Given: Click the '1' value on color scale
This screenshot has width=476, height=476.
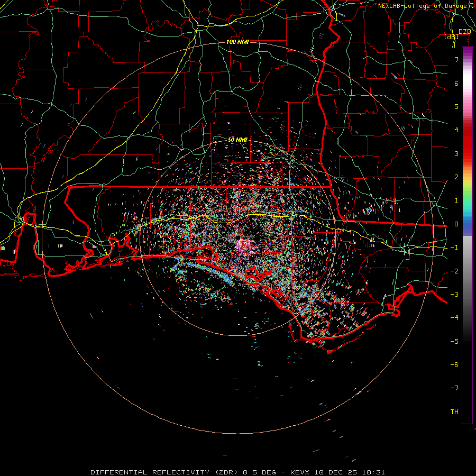Looking at the screenshot, I should coord(456,200).
